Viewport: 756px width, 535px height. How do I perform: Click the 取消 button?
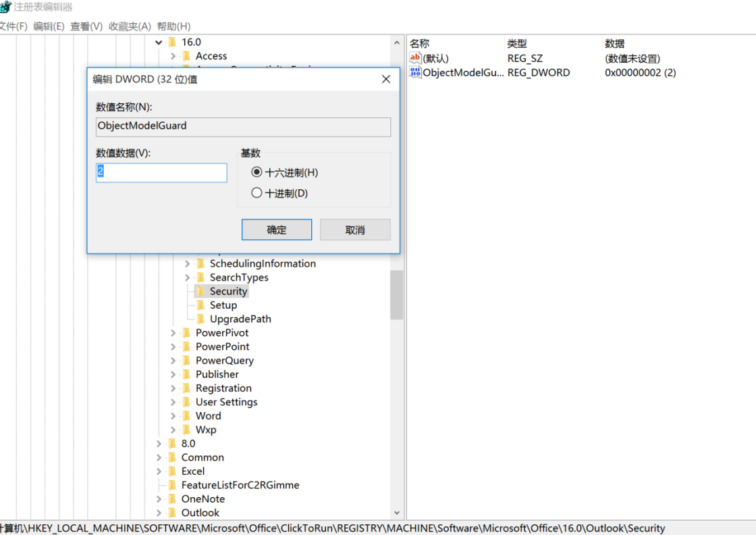tap(355, 230)
